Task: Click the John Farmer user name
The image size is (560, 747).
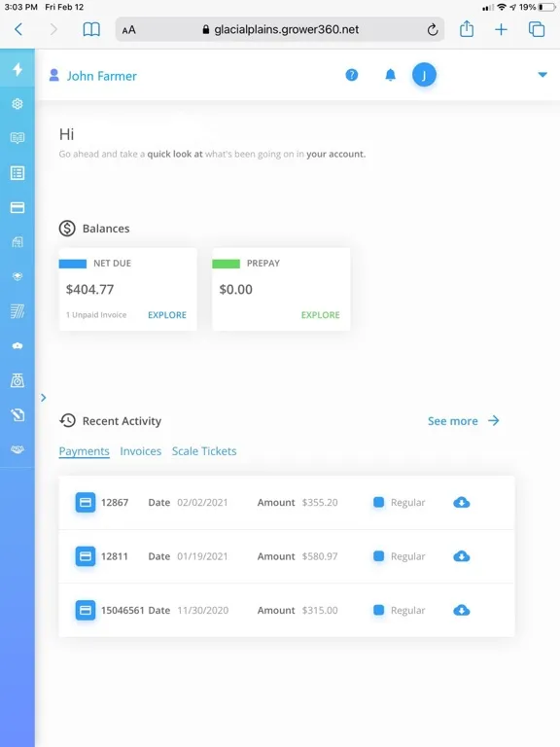Action: 102,76
